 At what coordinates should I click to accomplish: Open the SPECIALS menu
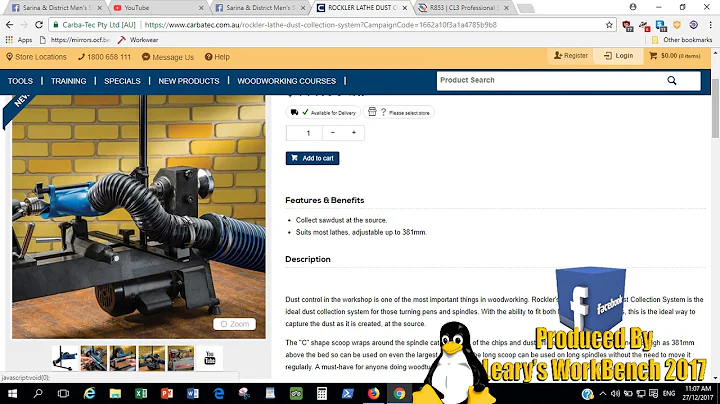pyautogui.click(x=122, y=81)
